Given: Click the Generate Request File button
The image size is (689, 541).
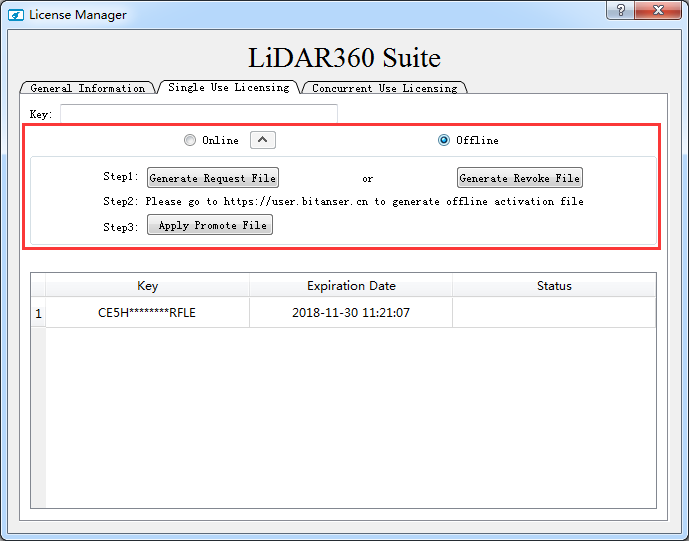Looking at the screenshot, I should click(213, 178).
